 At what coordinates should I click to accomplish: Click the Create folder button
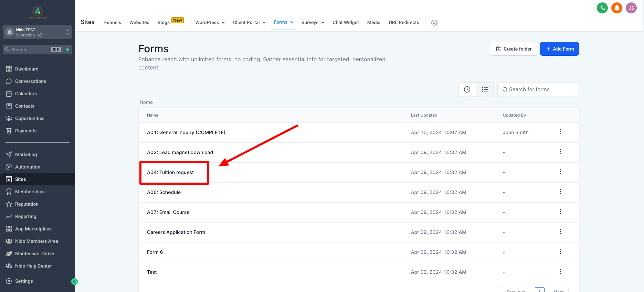click(514, 49)
